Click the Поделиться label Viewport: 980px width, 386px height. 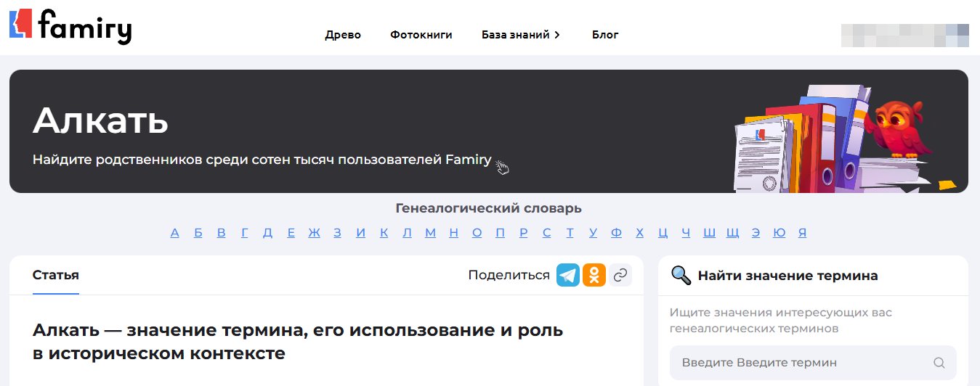[x=509, y=275]
